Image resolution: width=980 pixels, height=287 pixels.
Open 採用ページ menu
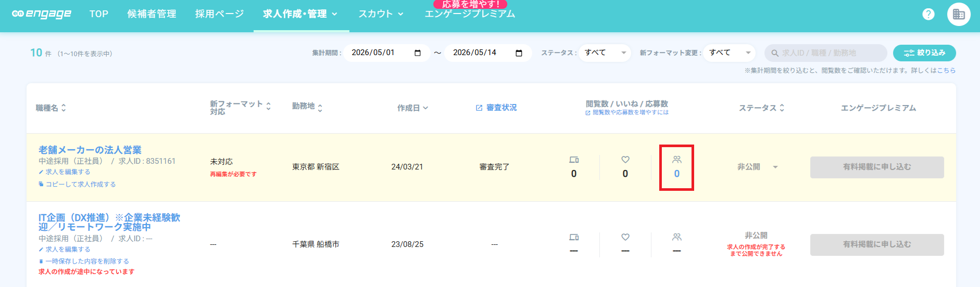pyautogui.click(x=219, y=14)
